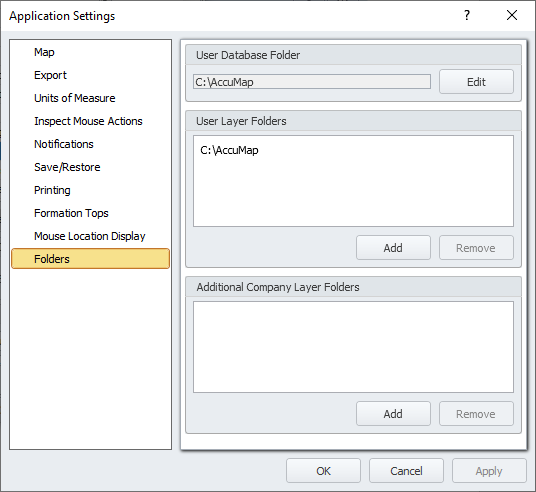Click Edit for User Database Folder

coord(476,82)
